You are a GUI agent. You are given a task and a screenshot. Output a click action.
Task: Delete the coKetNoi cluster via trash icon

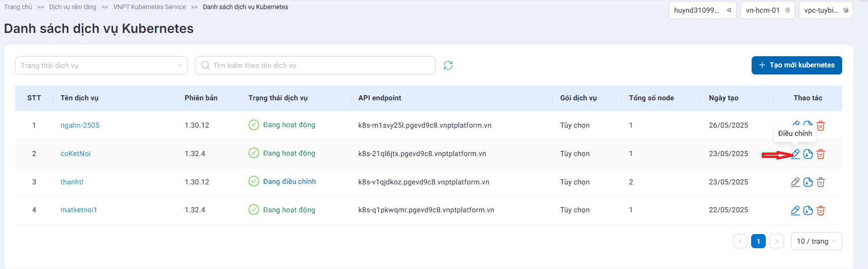pos(820,154)
